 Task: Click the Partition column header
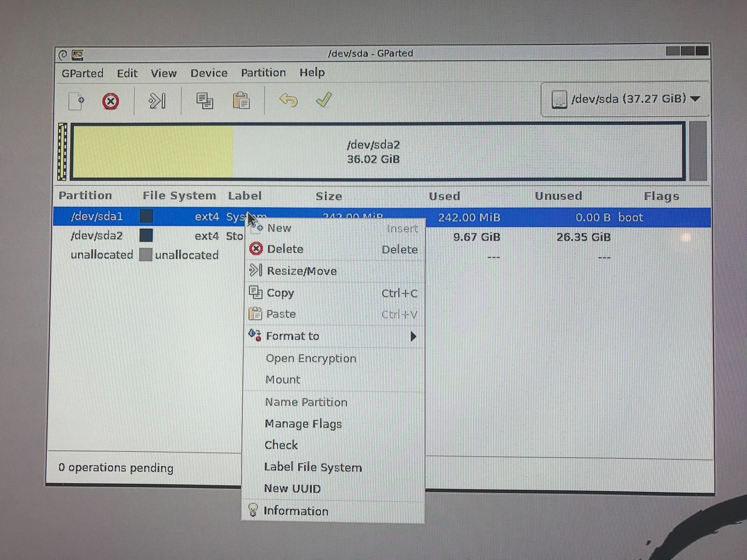pos(85,196)
